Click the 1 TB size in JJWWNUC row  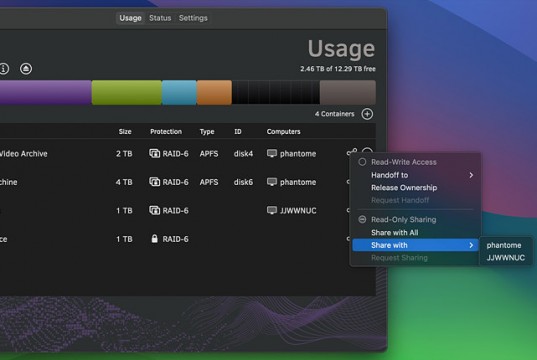[x=124, y=210]
